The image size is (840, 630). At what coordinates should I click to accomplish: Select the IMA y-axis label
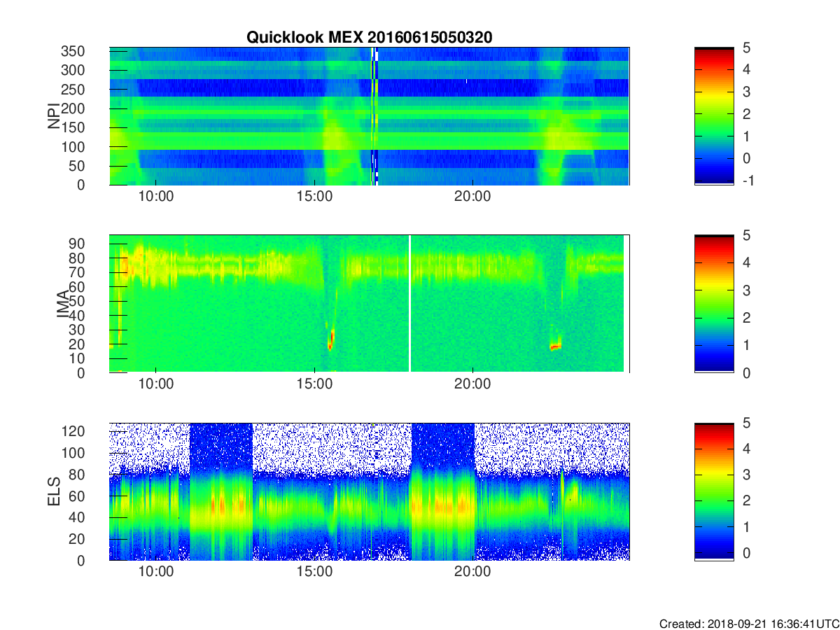click(63, 304)
